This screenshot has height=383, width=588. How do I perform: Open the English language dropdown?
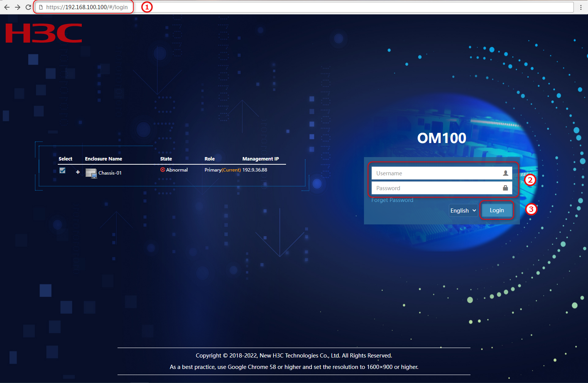pyautogui.click(x=463, y=210)
